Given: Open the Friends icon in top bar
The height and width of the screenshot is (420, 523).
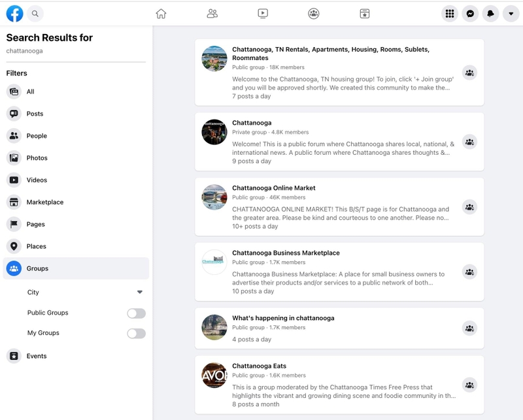Looking at the screenshot, I should tap(212, 14).
